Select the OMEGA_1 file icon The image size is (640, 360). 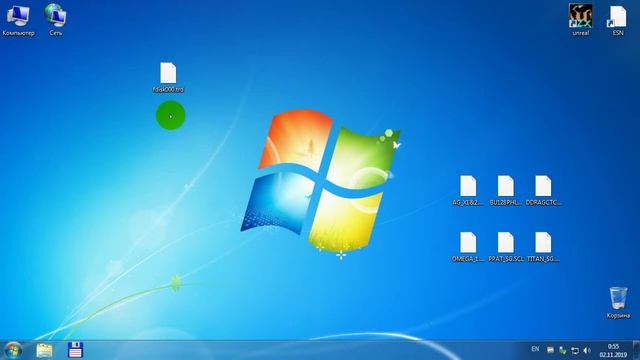[468, 247]
